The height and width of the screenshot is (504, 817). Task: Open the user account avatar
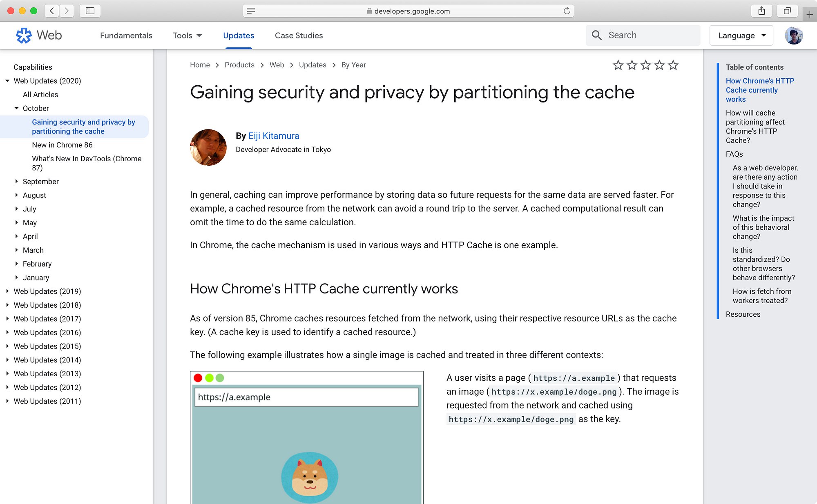[794, 36]
